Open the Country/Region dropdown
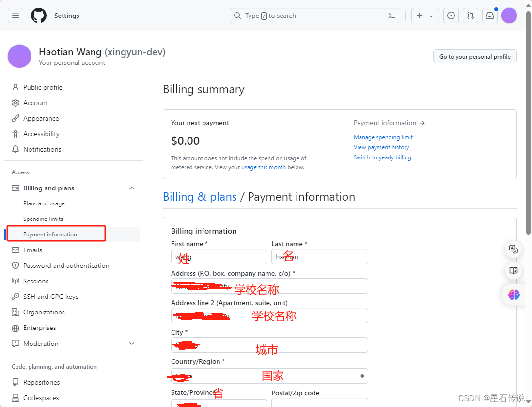The image size is (532, 407). tap(269, 376)
